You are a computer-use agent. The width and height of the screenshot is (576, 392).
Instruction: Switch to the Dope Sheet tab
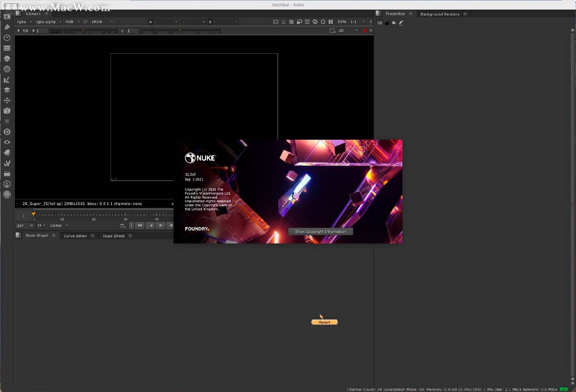click(113, 236)
